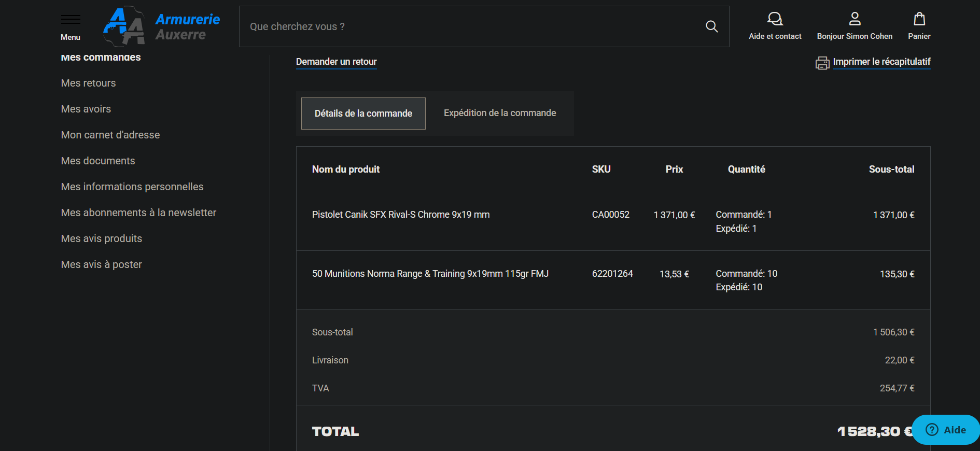
Task: Open Mes avis produits
Action: tap(102, 238)
